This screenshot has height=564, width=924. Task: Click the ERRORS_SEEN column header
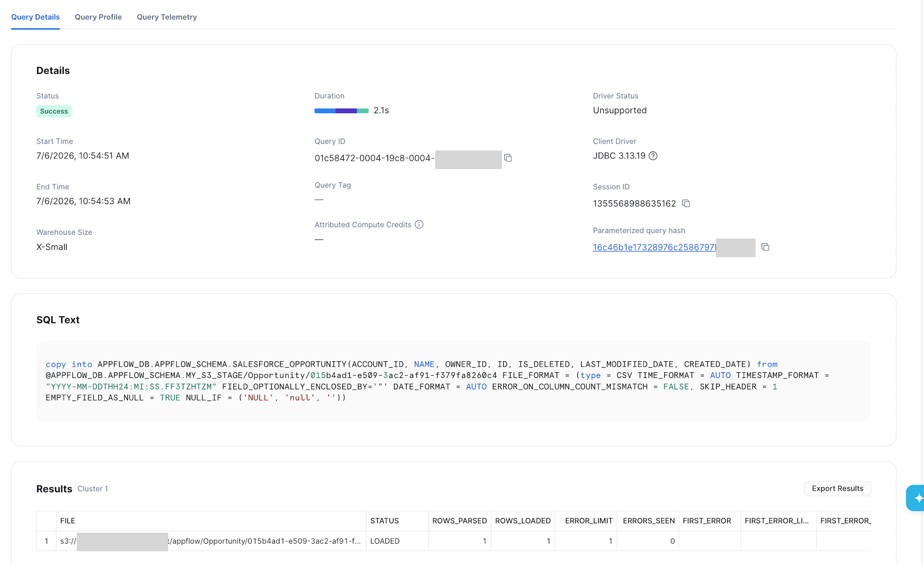tap(649, 521)
